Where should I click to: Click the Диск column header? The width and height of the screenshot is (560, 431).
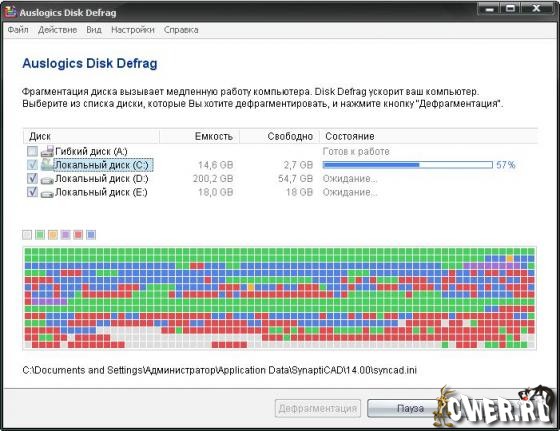[x=91, y=136]
